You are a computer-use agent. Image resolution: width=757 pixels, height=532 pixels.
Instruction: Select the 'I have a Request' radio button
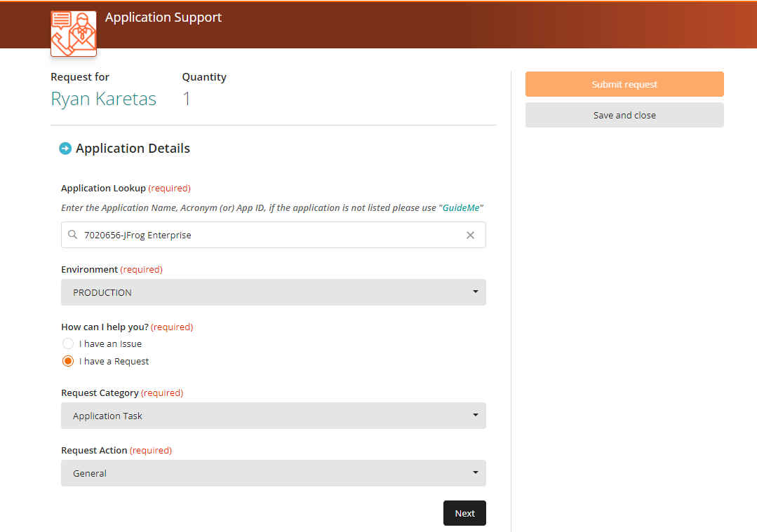tap(68, 361)
